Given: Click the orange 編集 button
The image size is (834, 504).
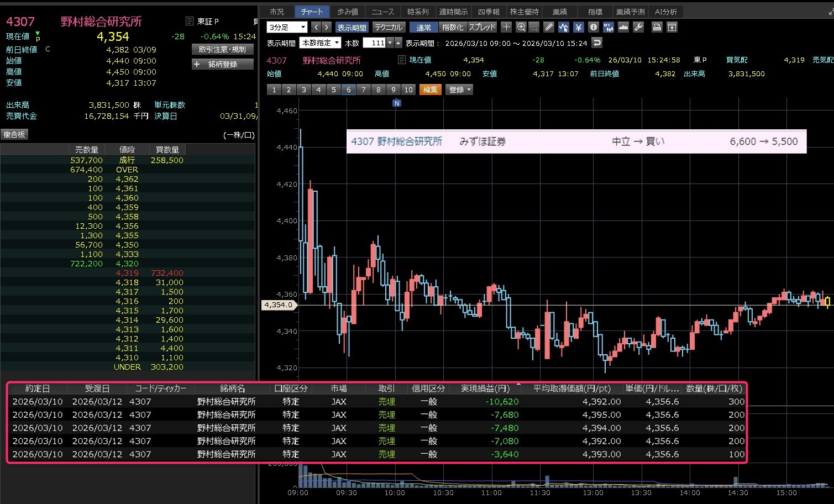Looking at the screenshot, I should pyautogui.click(x=430, y=90).
